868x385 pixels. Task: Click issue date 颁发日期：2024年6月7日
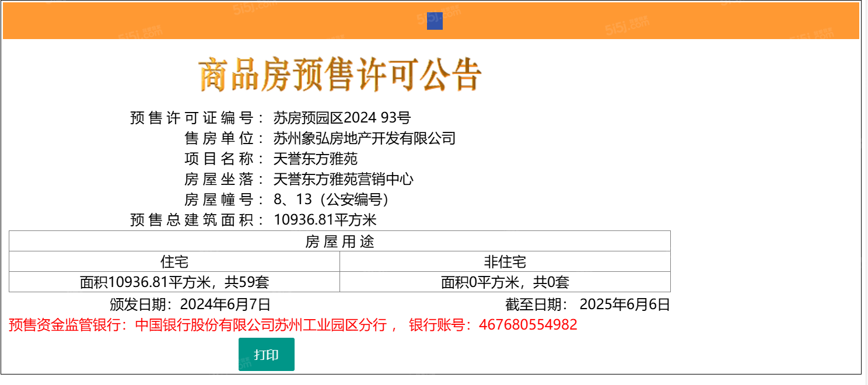tap(190, 304)
